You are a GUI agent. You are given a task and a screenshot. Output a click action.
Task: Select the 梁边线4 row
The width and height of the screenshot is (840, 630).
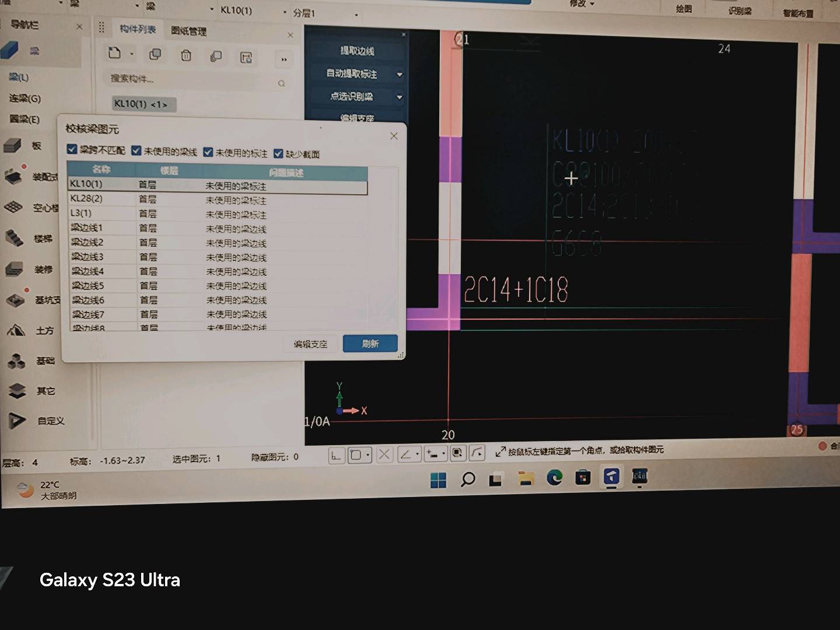pos(218,271)
